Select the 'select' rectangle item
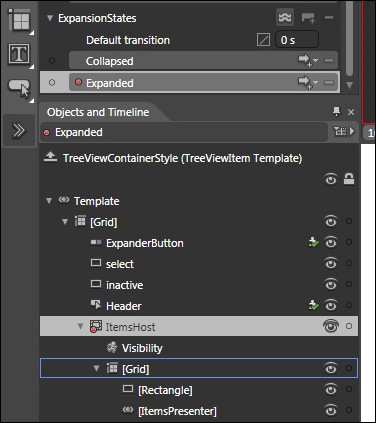 pos(120,264)
